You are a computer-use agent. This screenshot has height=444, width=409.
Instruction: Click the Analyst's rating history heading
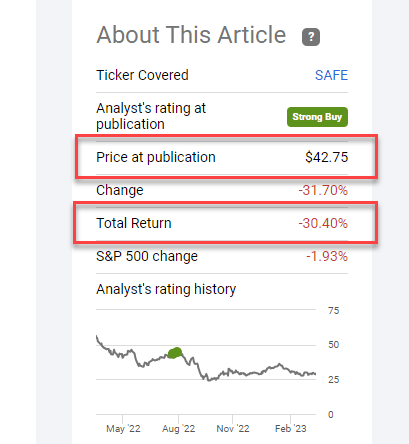(166, 289)
